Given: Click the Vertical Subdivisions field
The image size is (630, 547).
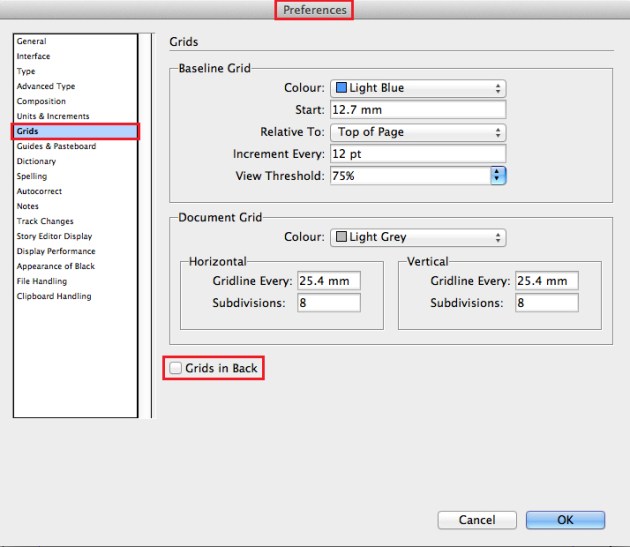Looking at the screenshot, I should pos(546,303).
